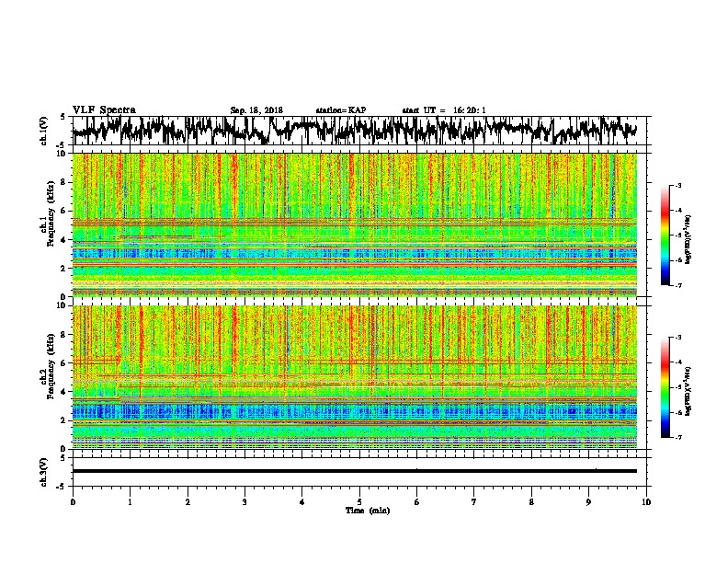The image size is (728, 563).
Task: Click the ch.1 spectrogram color scale bar
Action: coord(665,236)
